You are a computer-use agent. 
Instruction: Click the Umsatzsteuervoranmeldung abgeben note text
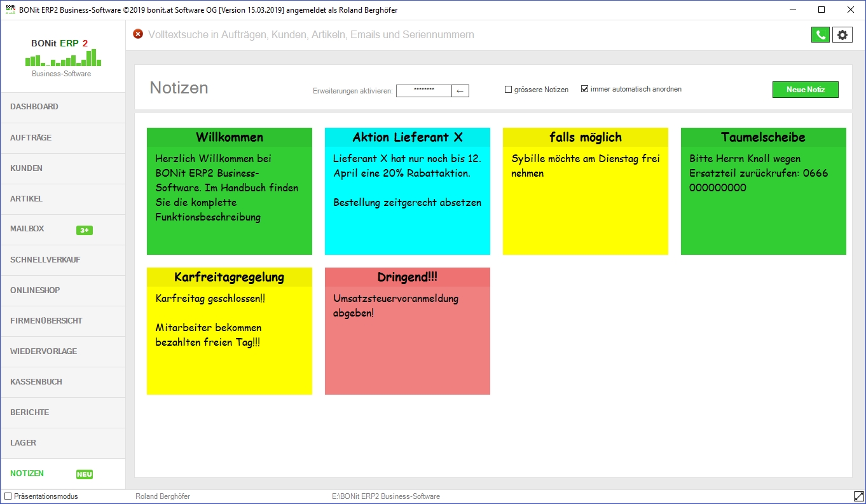coord(395,306)
